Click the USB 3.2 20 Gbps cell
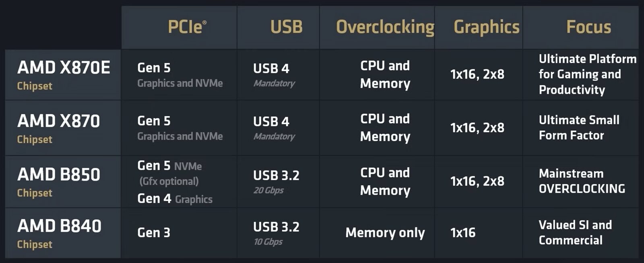The image size is (644, 263). point(276,182)
